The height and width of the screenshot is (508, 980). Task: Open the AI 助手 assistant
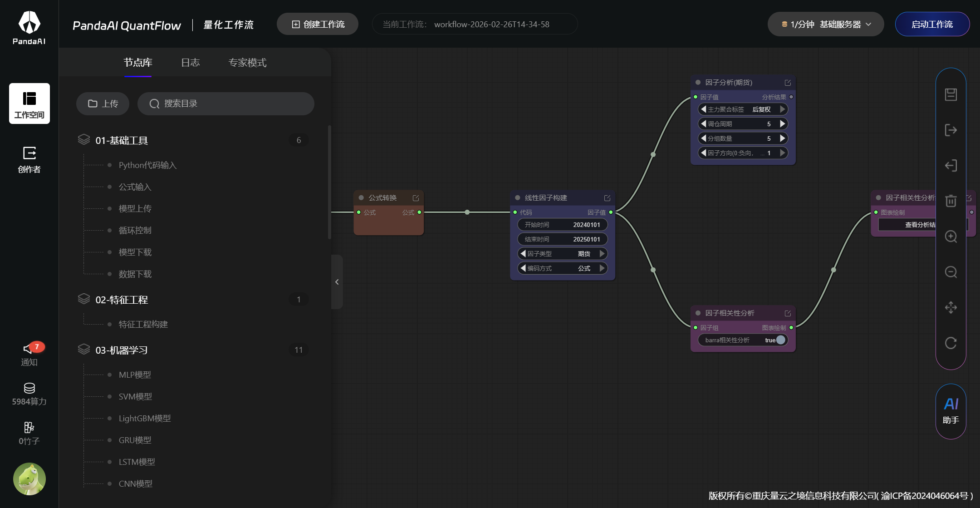tap(951, 411)
